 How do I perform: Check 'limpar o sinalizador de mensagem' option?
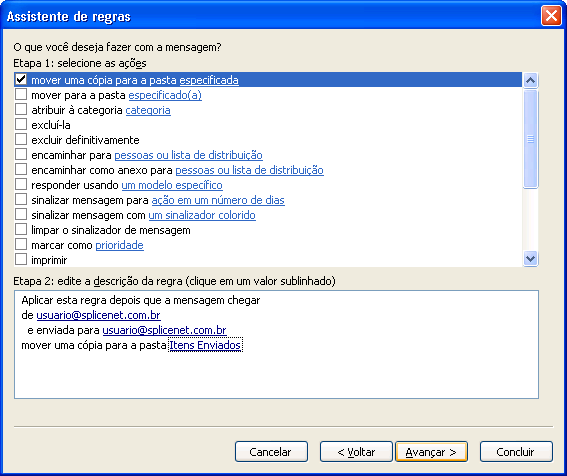(21, 229)
